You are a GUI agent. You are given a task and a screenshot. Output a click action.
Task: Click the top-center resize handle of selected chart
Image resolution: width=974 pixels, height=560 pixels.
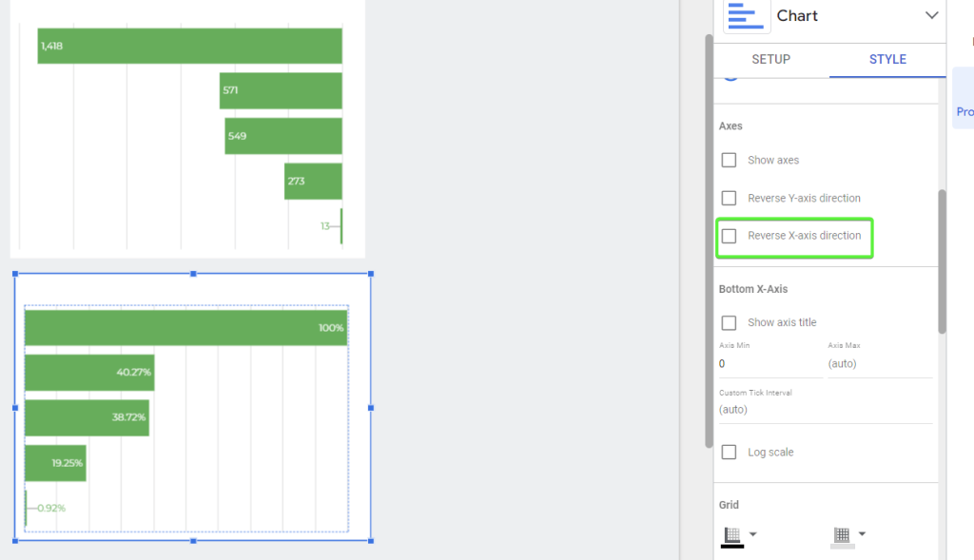tap(193, 274)
